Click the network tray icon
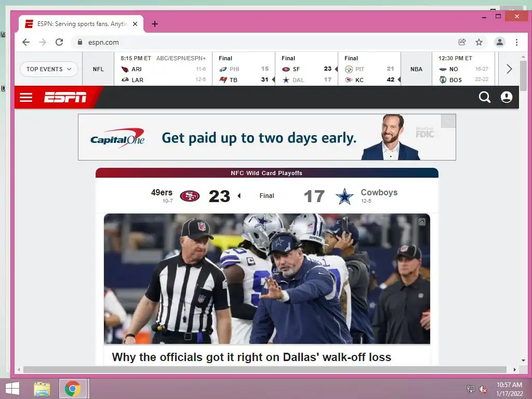 470,389
